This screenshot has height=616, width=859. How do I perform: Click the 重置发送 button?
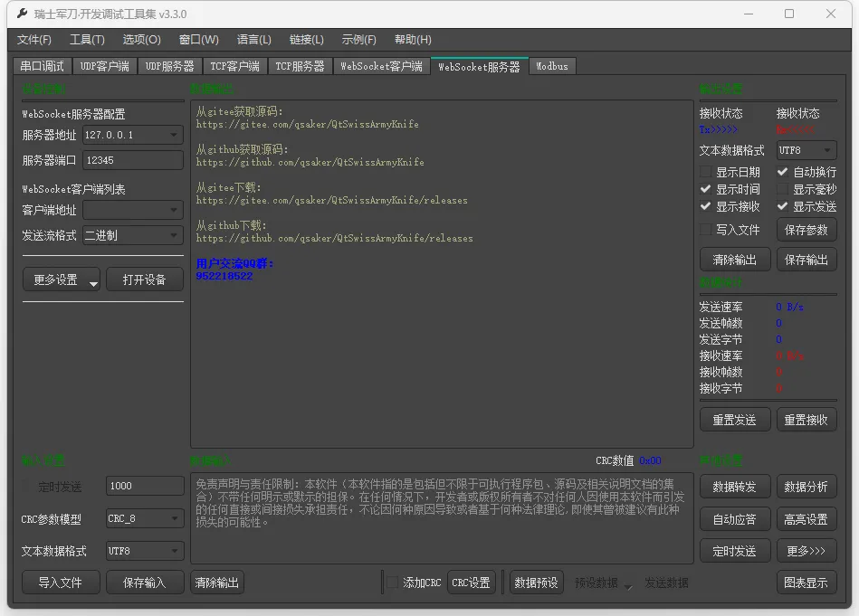735,420
